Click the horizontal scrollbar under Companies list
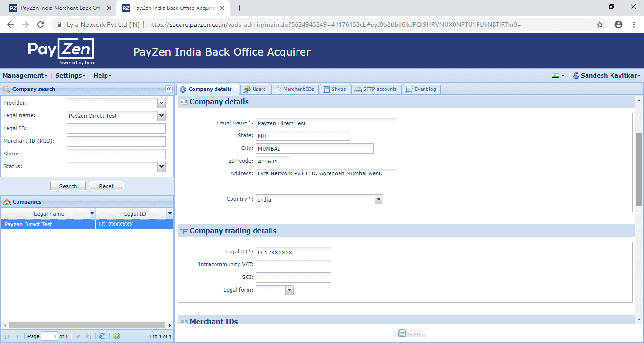Viewport: 644px width, 343px height. pos(87,325)
